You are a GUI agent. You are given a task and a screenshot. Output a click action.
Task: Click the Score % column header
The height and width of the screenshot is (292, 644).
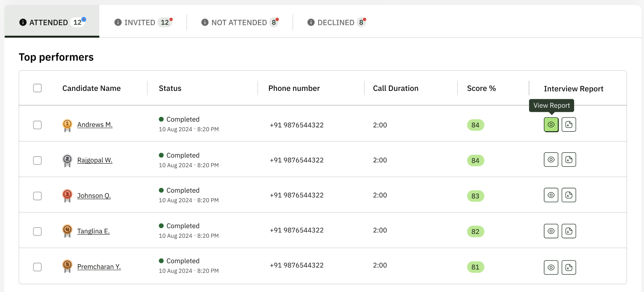[481, 88]
